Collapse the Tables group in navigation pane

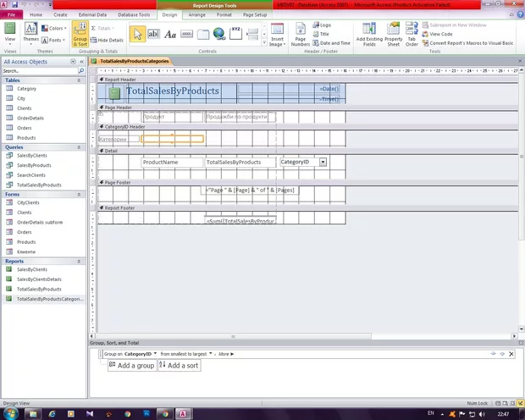[83, 80]
